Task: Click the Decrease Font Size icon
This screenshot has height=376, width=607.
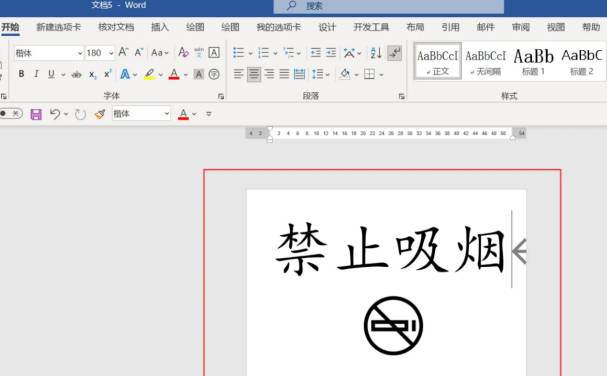Action: tap(139, 52)
